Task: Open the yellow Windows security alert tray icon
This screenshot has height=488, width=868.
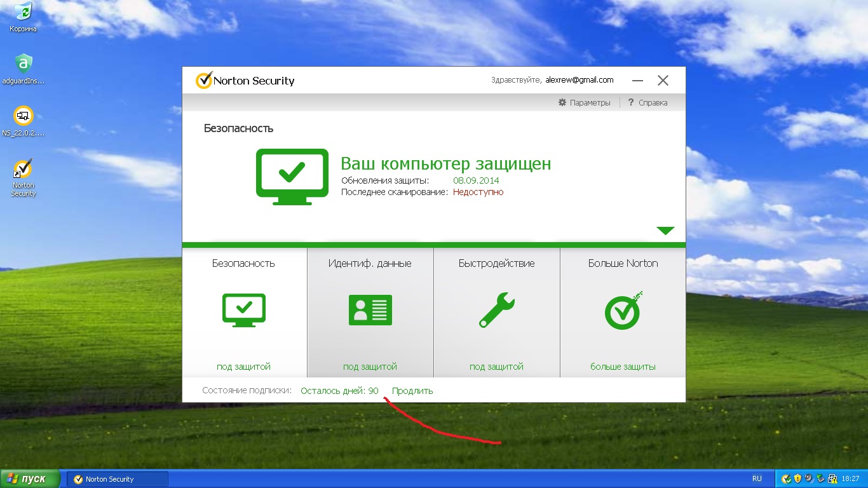Action: point(797,478)
